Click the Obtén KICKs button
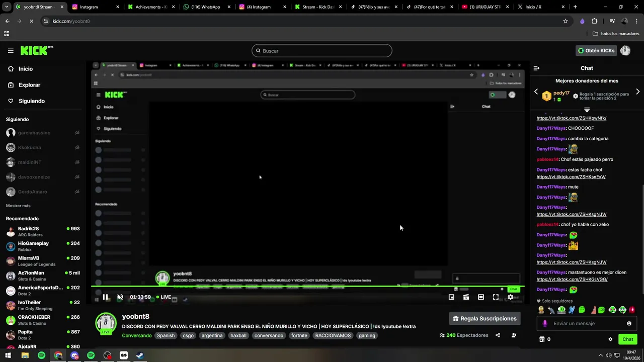This screenshot has height=362, width=644. click(x=597, y=51)
